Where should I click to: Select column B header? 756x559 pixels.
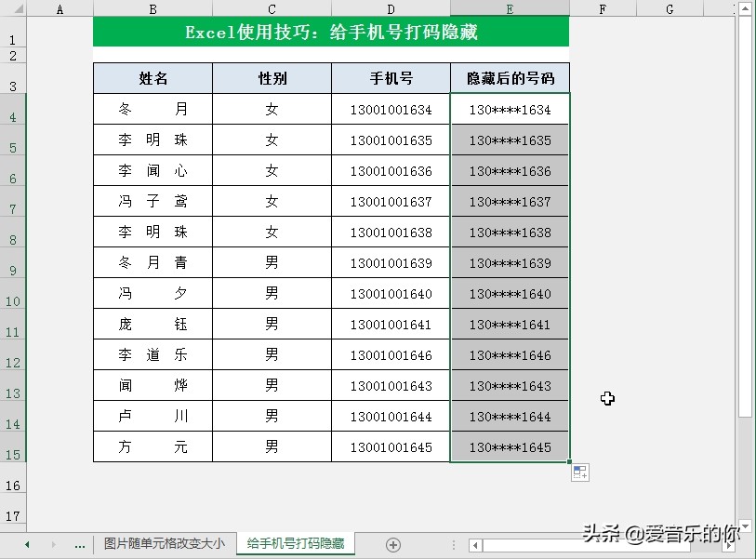tap(152, 7)
